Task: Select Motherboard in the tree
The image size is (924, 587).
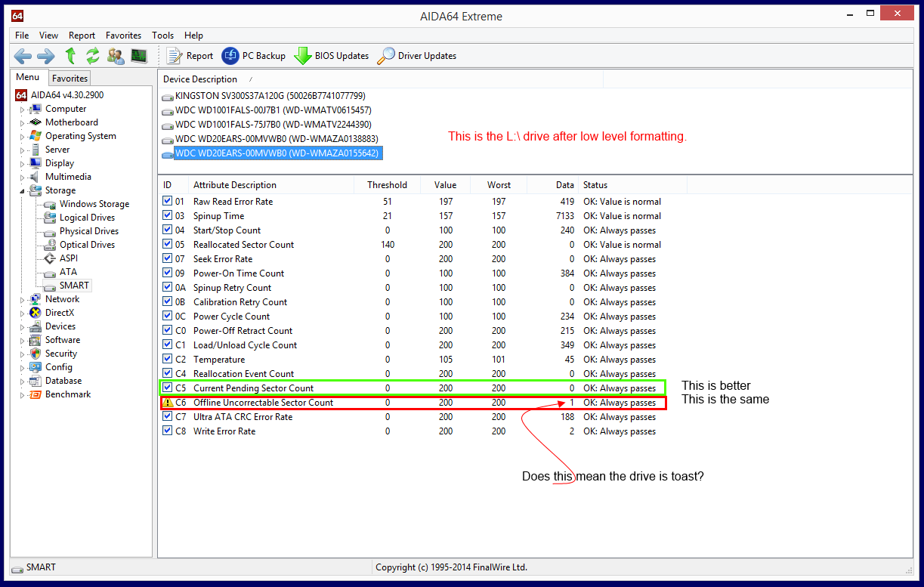Action: [x=71, y=122]
